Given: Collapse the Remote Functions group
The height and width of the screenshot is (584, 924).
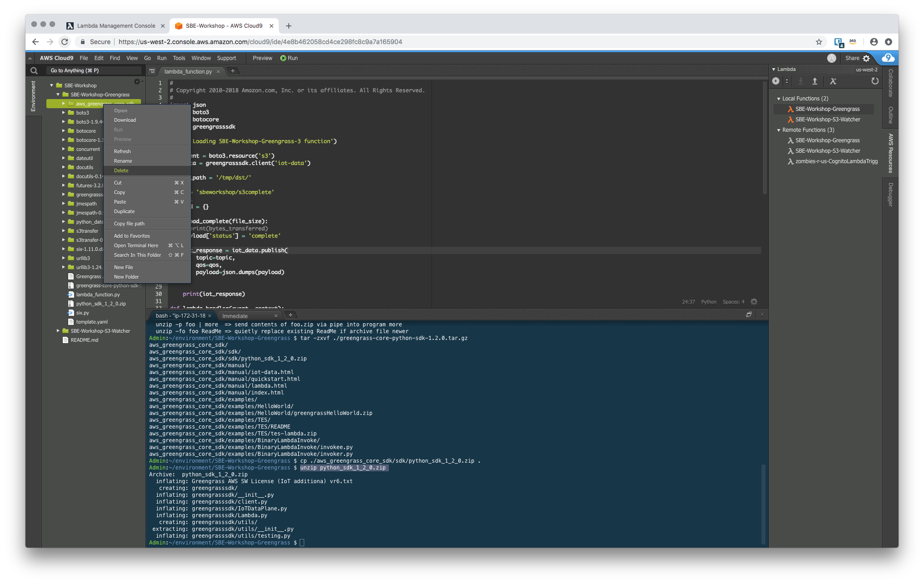Looking at the screenshot, I should click(x=778, y=130).
